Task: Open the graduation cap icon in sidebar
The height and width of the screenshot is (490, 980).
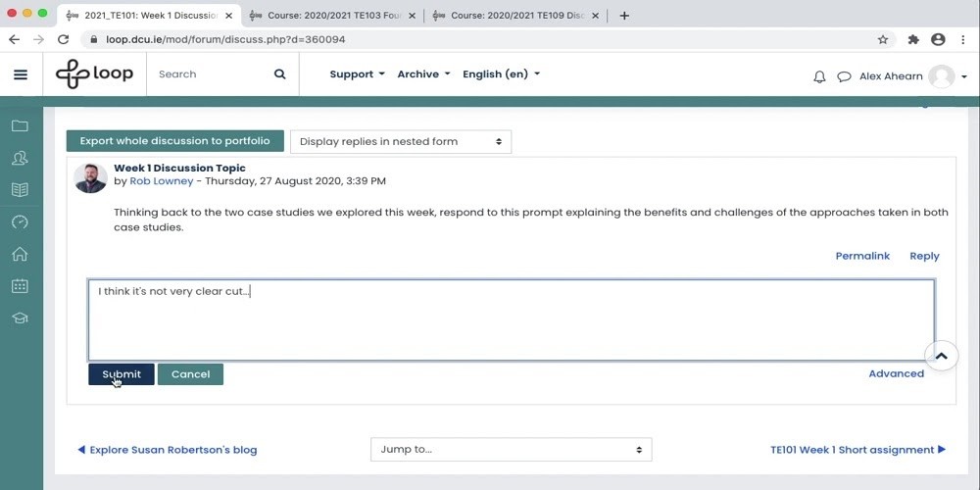Action: (20, 318)
